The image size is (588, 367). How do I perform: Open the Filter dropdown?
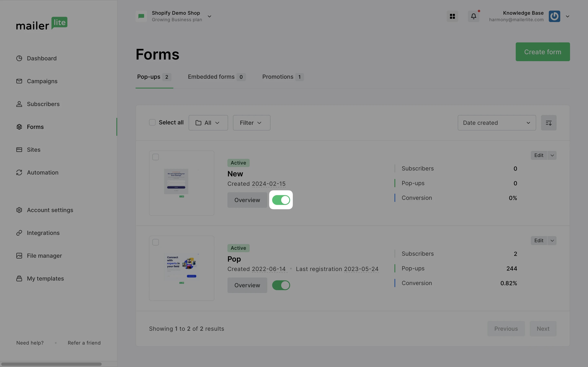pos(251,123)
